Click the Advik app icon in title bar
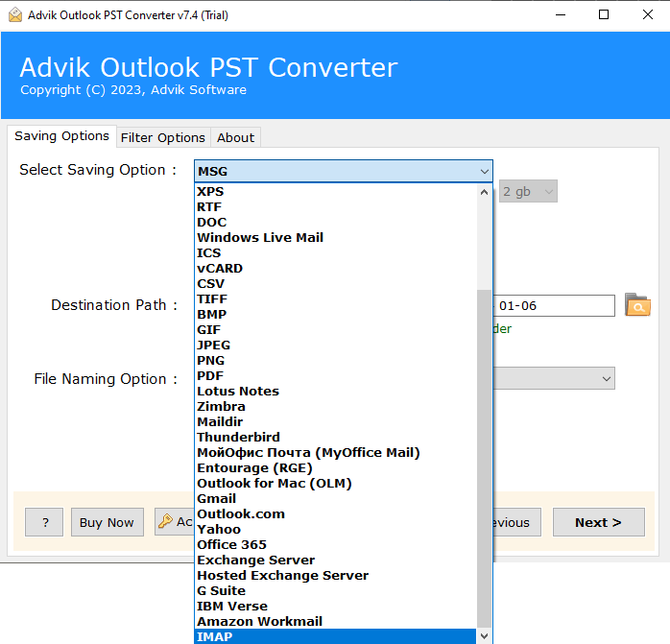This screenshot has width=670, height=644. pyautogui.click(x=15, y=15)
